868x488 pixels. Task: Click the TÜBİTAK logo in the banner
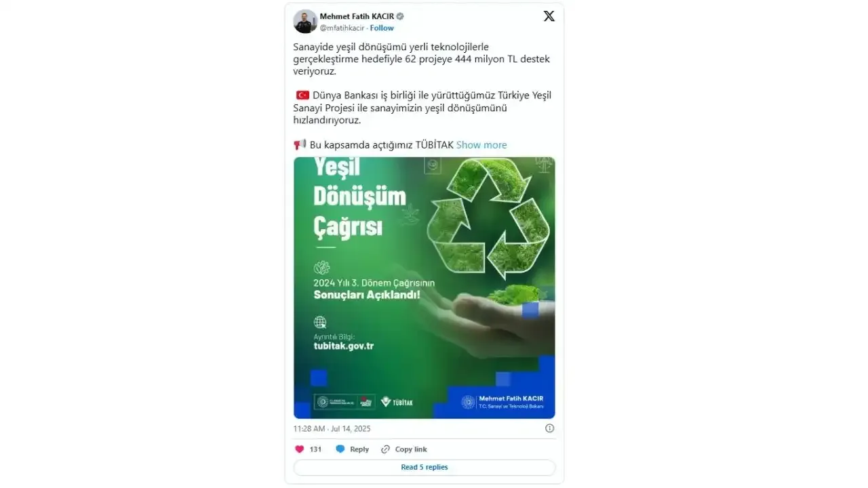(x=397, y=401)
